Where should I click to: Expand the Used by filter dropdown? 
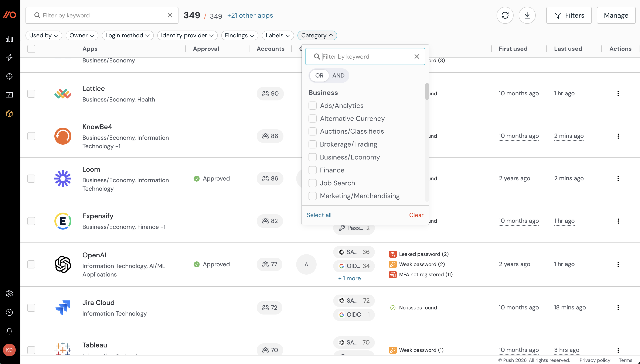(44, 35)
